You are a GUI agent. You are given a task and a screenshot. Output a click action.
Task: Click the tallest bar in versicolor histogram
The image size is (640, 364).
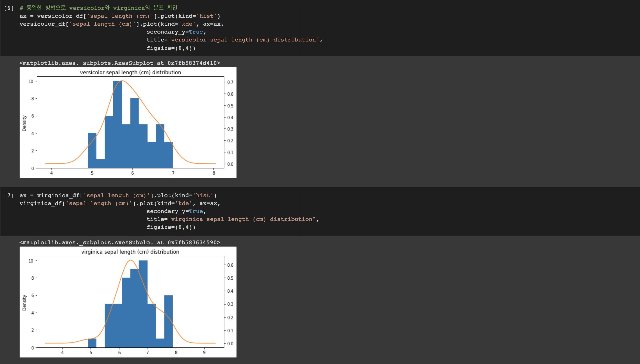pos(117,125)
